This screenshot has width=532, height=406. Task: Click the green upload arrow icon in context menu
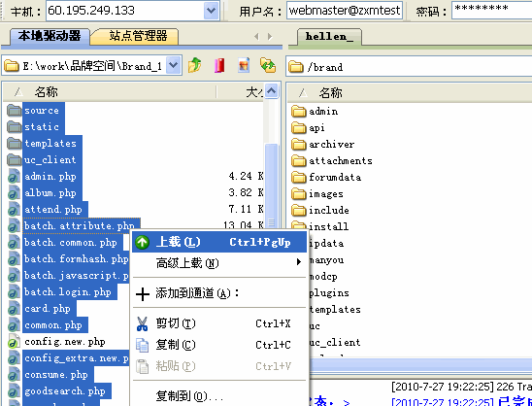[x=142, y=242]
